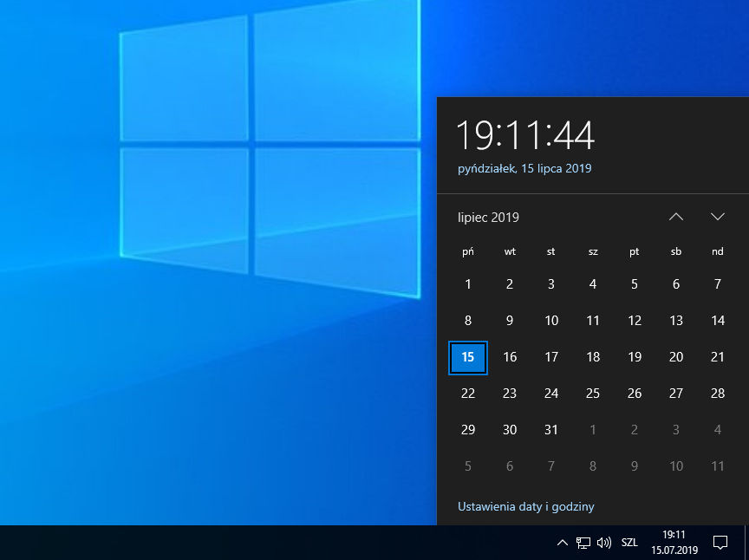Select the greyed-out next-month date 11

pos(718,466)
